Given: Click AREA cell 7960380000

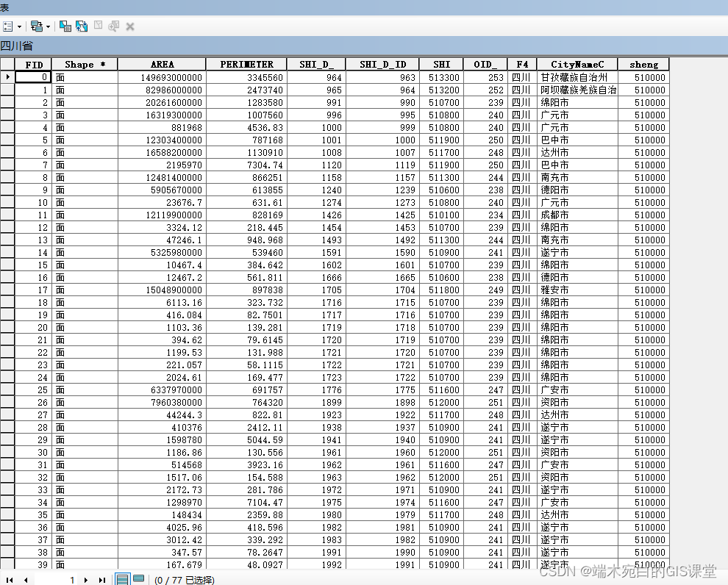Looking at the screenshot, I should pyautogui.click(x=162, y=402).
